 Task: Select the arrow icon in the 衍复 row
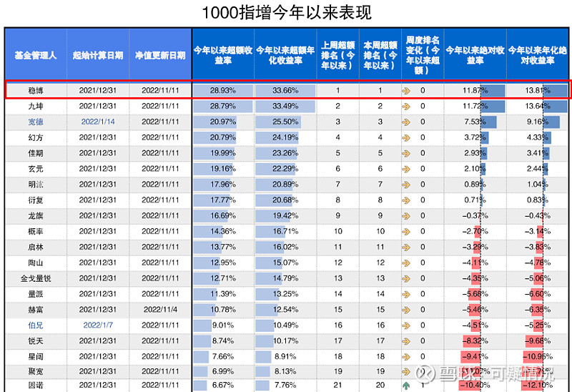click(406, 200)
